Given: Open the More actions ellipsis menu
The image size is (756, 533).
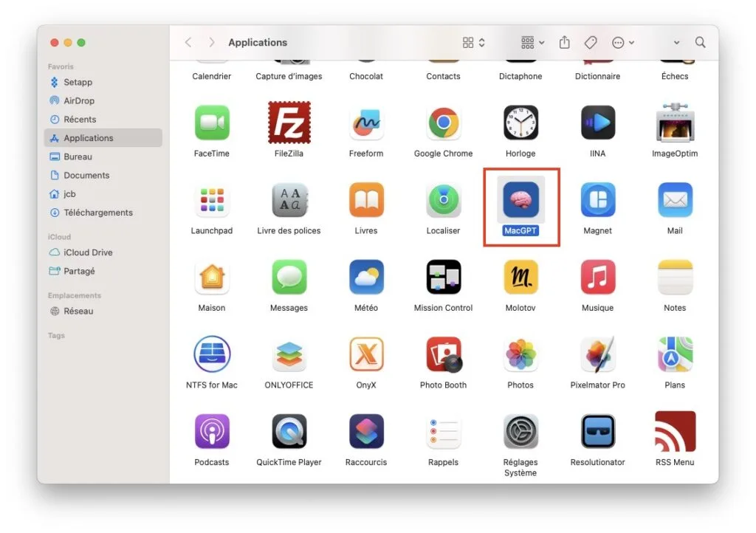Looking at the screenshot, I should click(623, 42).
